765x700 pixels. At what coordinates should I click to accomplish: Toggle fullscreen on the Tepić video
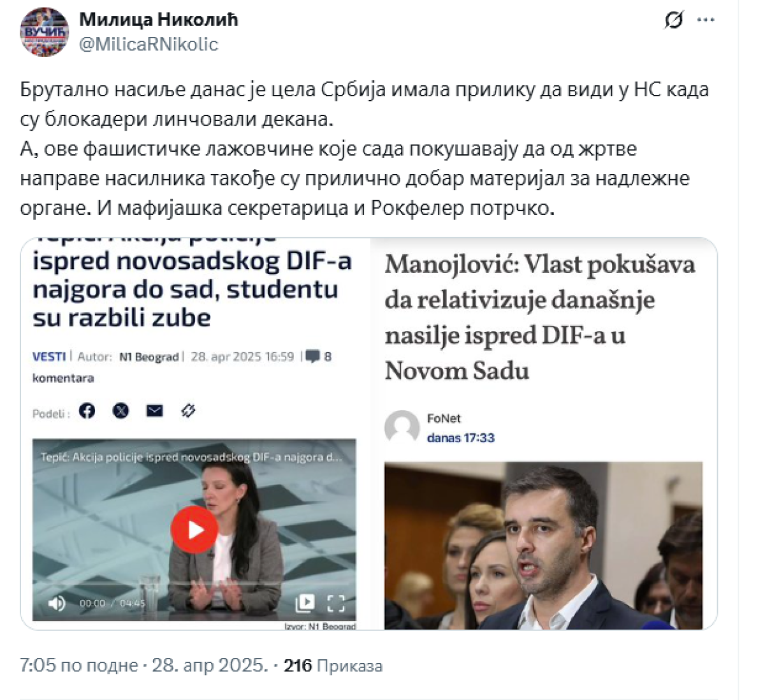(x=336, y=603)
